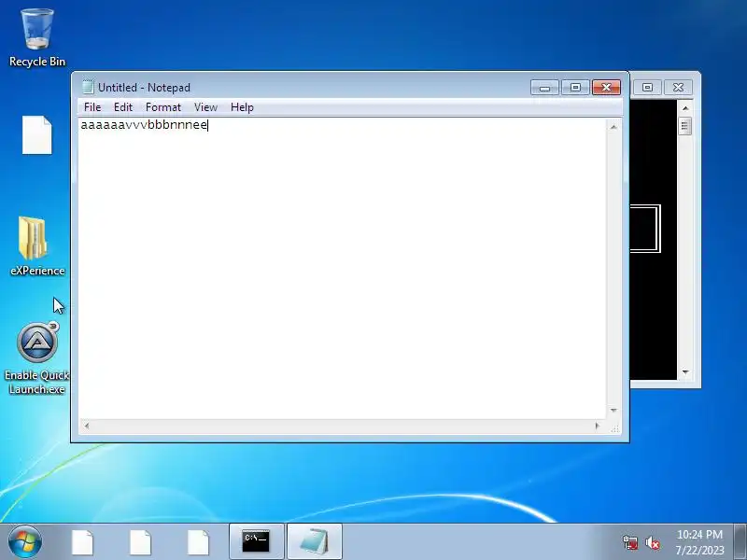The height and width of the screenshot is (560, 747).
Task: Click Notepad horizontal scrollbar left arrow
Action: coord(86,426)
